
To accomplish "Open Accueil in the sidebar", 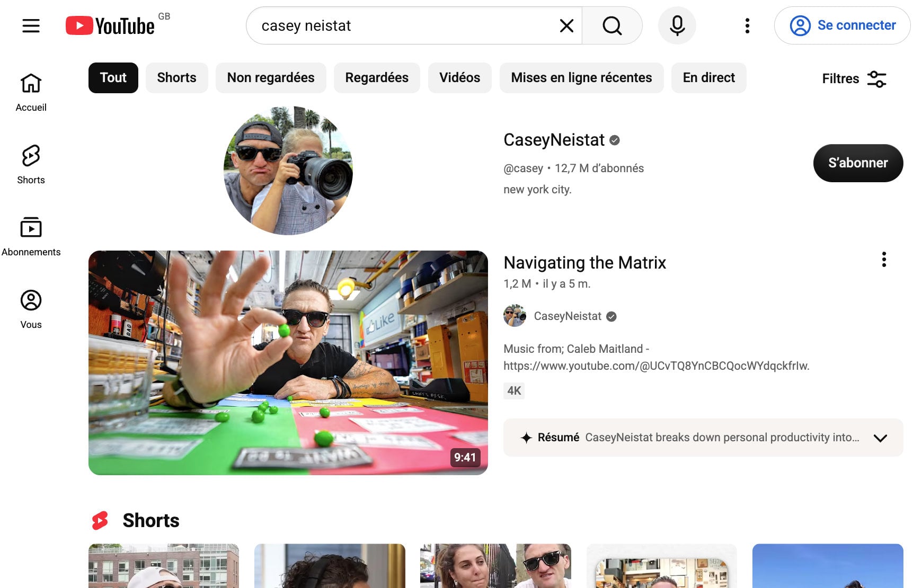I will (x=31, y=93).
